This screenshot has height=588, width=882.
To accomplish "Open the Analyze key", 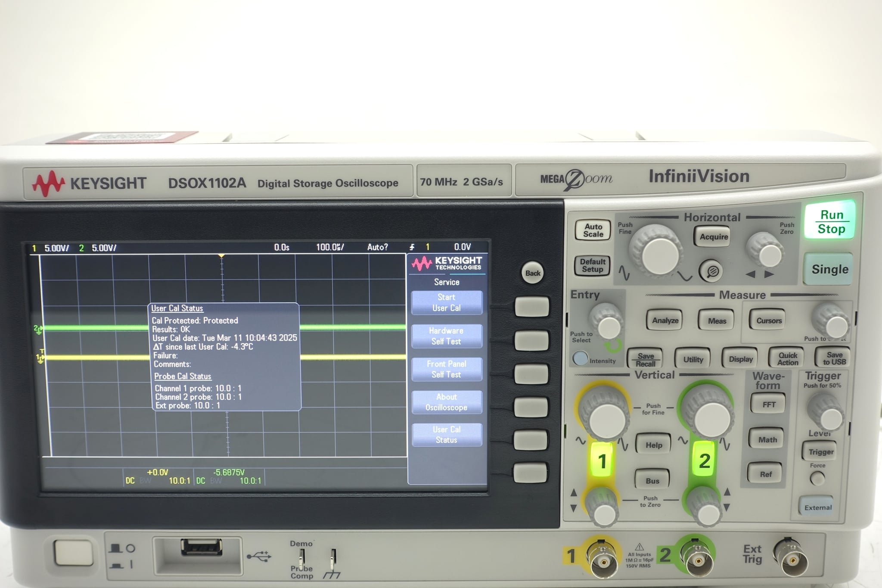I will pyautogui.click(x=665, y=320).
